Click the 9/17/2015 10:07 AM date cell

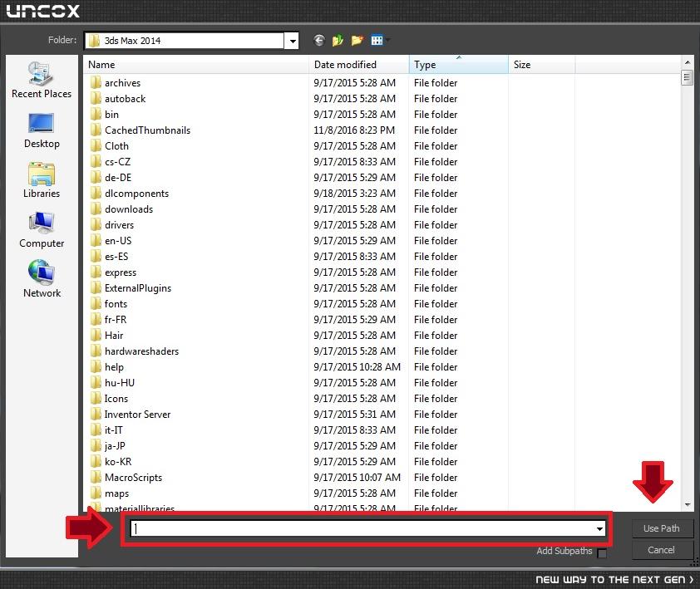point(357,478)
